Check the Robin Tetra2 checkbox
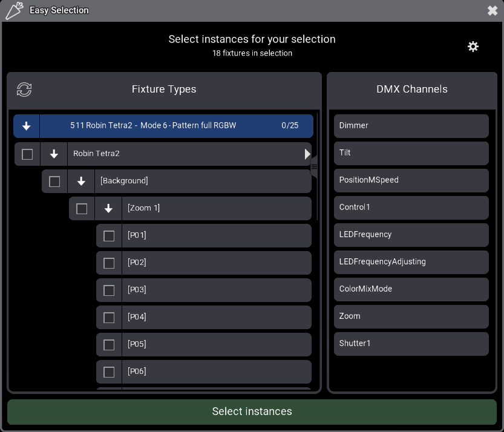The image size is (504, 432). click(27, 154)
